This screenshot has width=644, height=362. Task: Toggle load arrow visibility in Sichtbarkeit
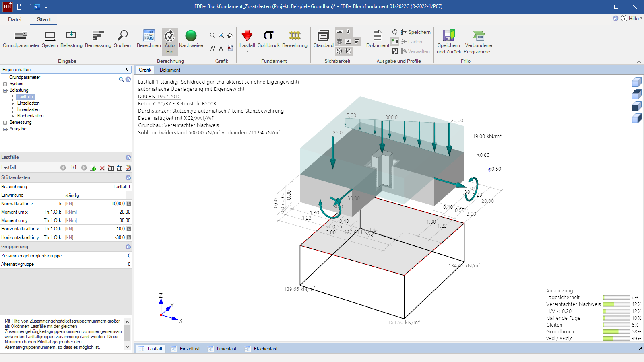tap(348, 32)
